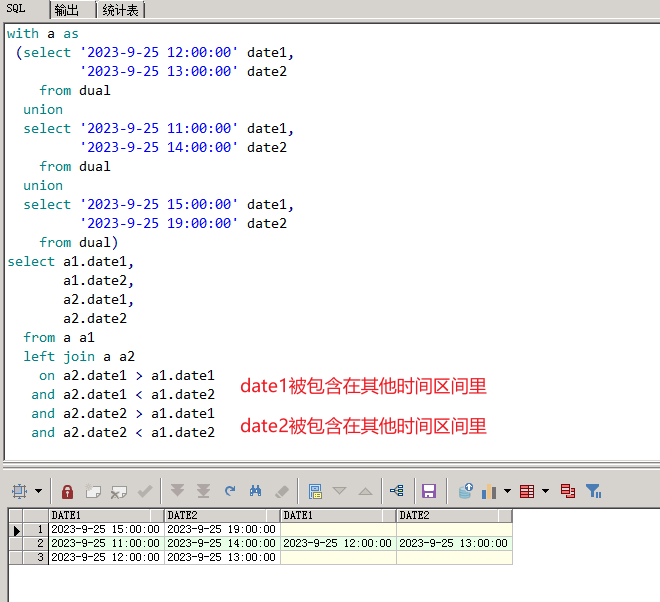Image resolution: width=660 pixels, height=602 pixels.
Task: Click the 'from dual)' line in the editor
Action: click(x=79, y=242)
